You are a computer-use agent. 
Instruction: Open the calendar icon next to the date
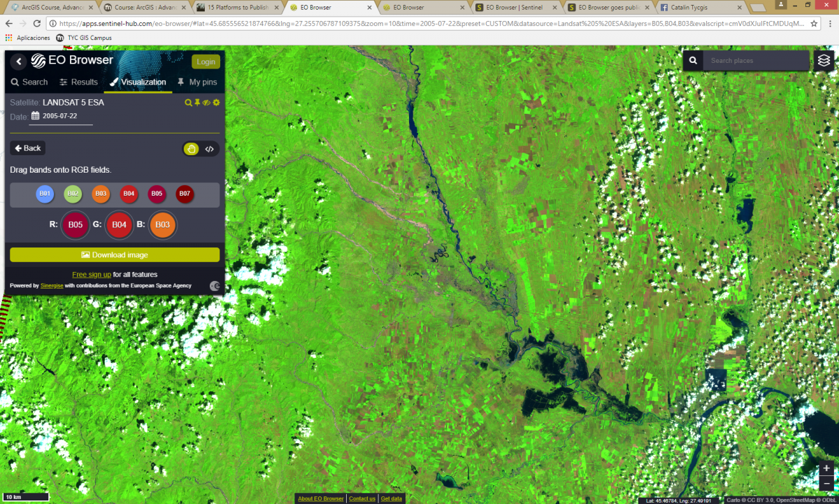click(x=34, y=115)
